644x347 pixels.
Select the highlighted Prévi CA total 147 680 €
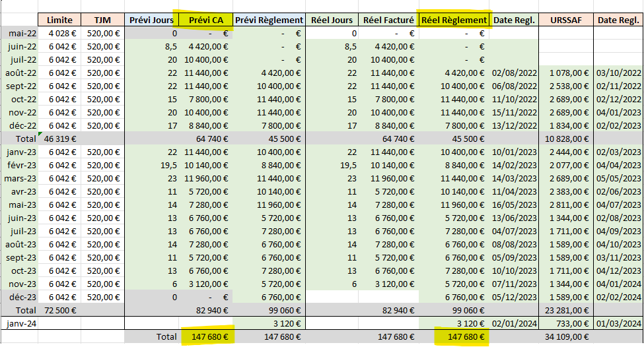click(x=205, y=336)
